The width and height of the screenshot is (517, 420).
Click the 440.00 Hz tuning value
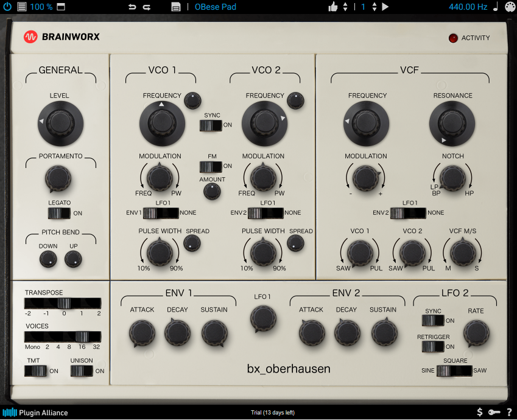coord(468,7)
